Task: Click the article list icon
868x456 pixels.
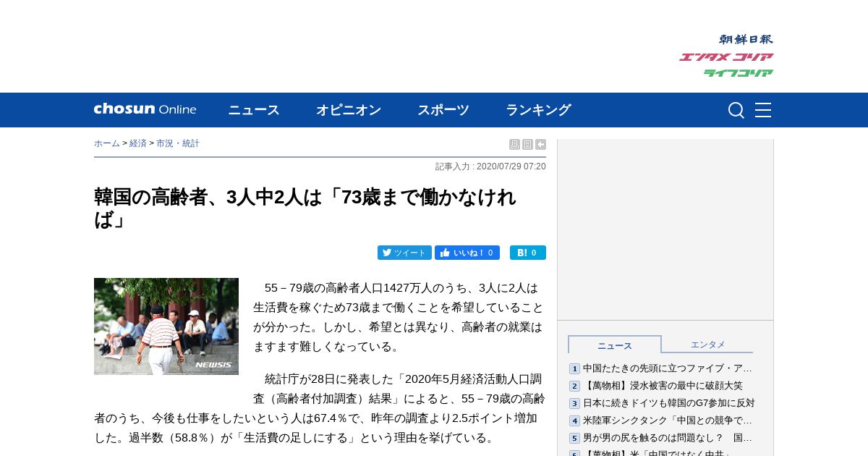Action: tap(527, 144)
